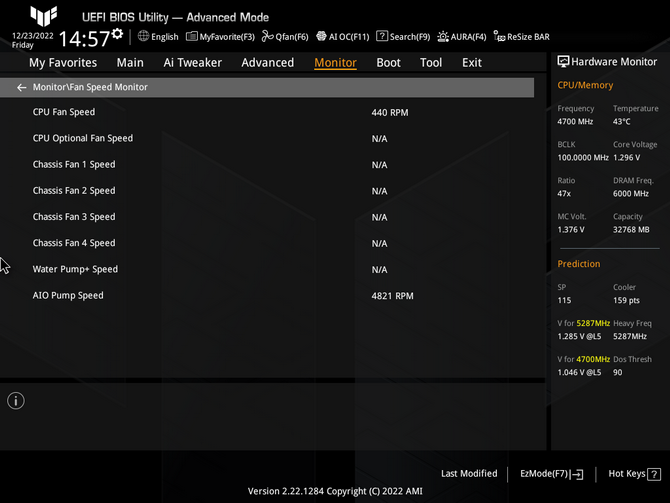Viewport: 670px width, 503px height.
Task: Click the Hot Keys question mark icon
Action: pos(654,474)
